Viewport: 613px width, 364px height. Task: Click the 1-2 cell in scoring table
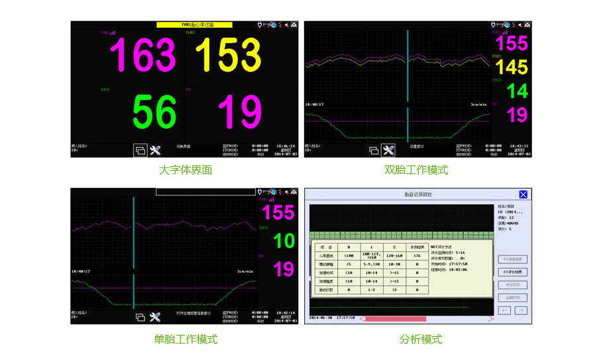(x=371, y=290)
